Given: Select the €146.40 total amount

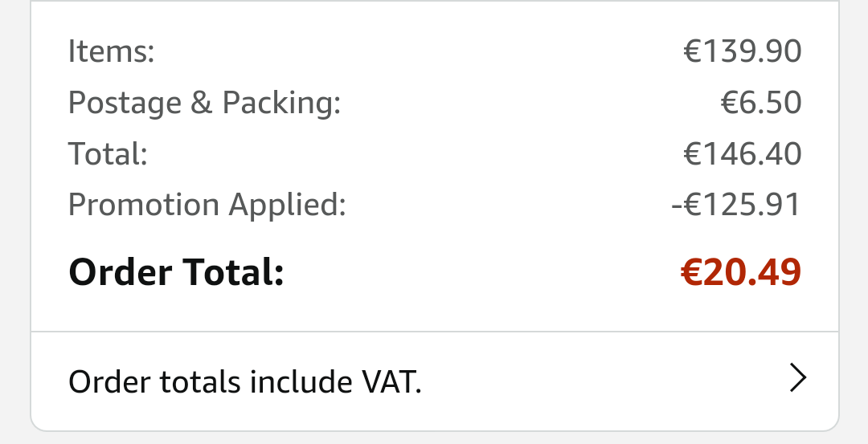Looking at the screenshot, I should (742, 153).
